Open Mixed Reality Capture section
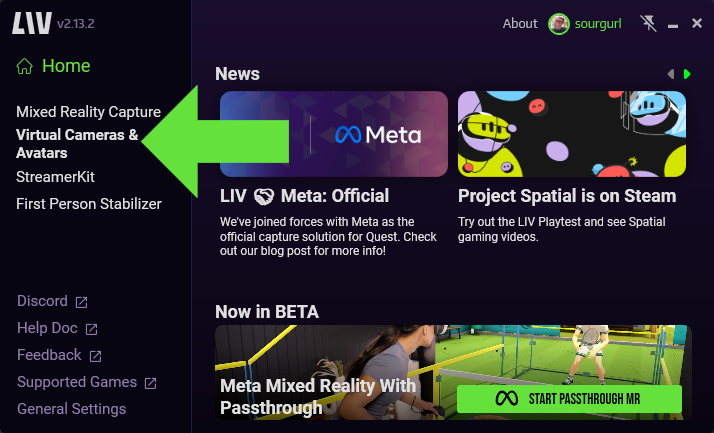 [x=88, y=112]
